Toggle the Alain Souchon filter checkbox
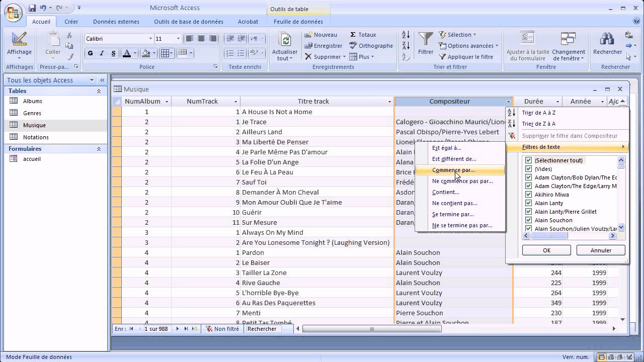The width and height of the screenshot is (644, 362). click(x=529, y=220)
